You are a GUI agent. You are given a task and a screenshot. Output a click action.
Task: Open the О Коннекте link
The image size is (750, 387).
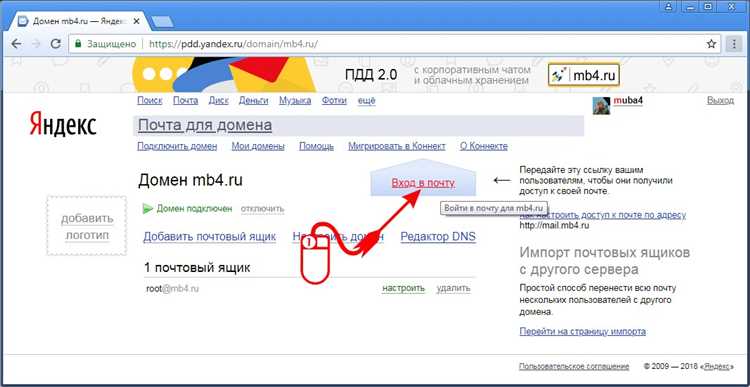pyautogui.click(x=484, y=146)
